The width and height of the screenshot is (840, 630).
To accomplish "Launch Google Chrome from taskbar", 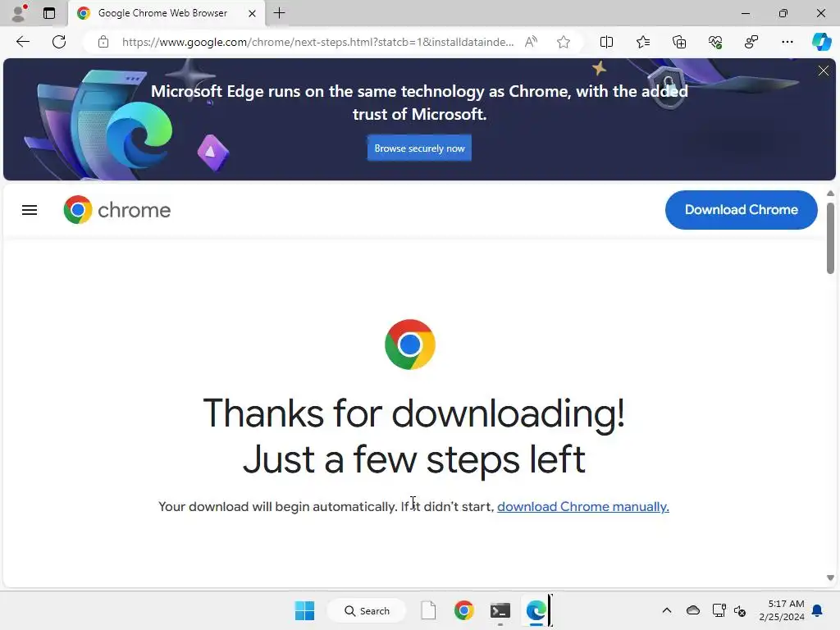I will pos(464,610).
